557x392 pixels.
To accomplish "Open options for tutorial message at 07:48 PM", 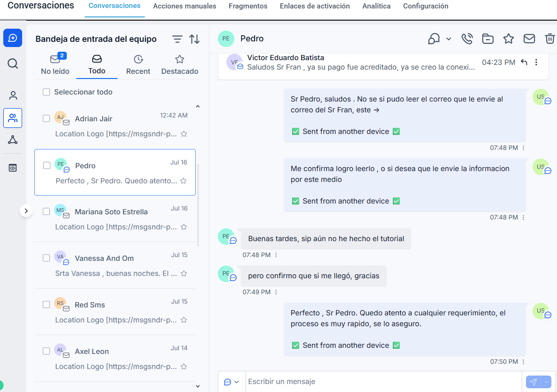I will pos(276,255).
